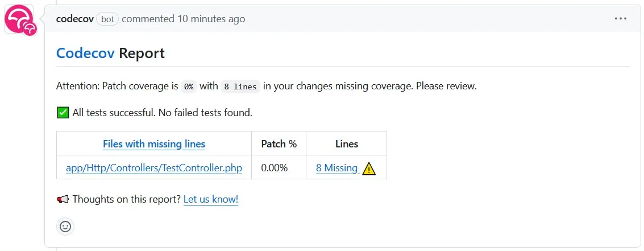Screen dimensions: 644x251
Task: Click the small overlapping Codecov badge icon
Action: (x=30, y=28)
